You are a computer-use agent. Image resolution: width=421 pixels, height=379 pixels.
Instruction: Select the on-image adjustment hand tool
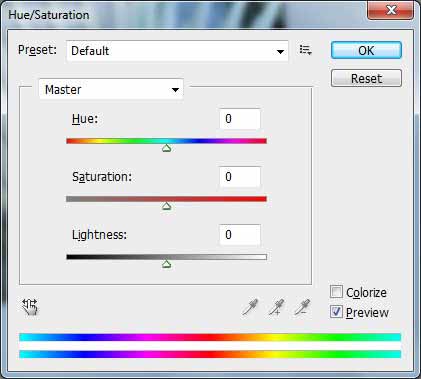pos(30,307)
